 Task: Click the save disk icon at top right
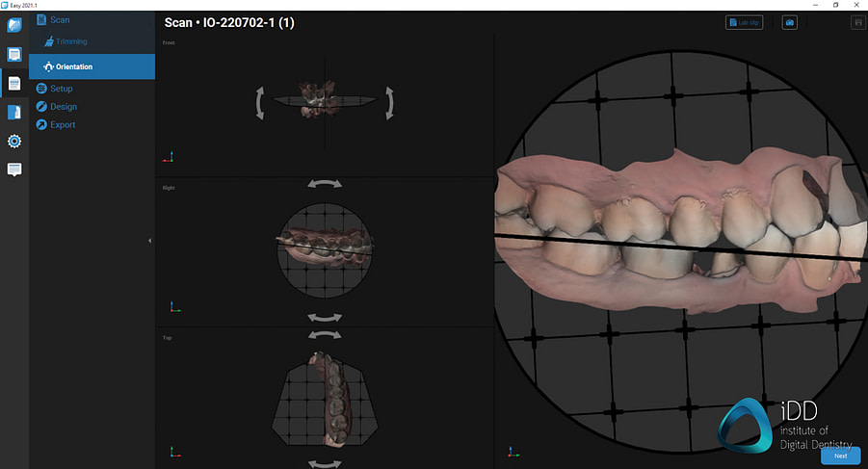pyautogui.click(x=855, y=22)
